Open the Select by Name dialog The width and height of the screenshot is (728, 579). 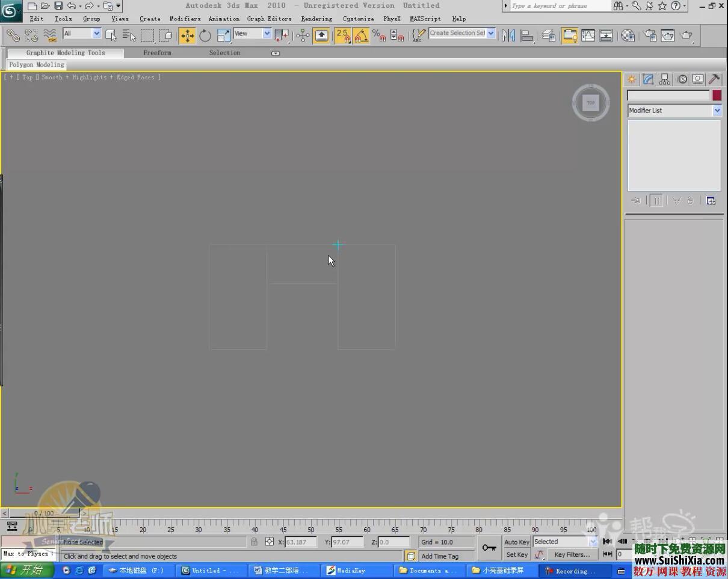point(129,35)
